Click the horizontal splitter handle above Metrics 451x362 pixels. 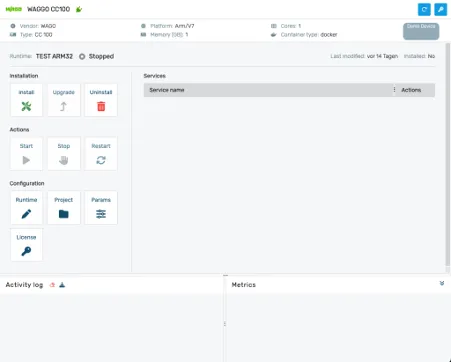click(x=226, y=275)
